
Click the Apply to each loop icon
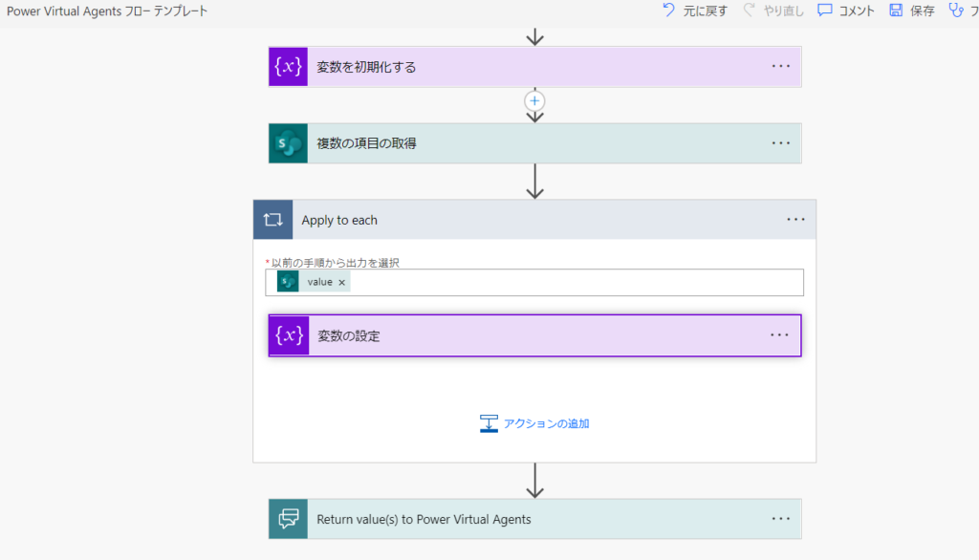pyautogui.click(x=272, y=220)
